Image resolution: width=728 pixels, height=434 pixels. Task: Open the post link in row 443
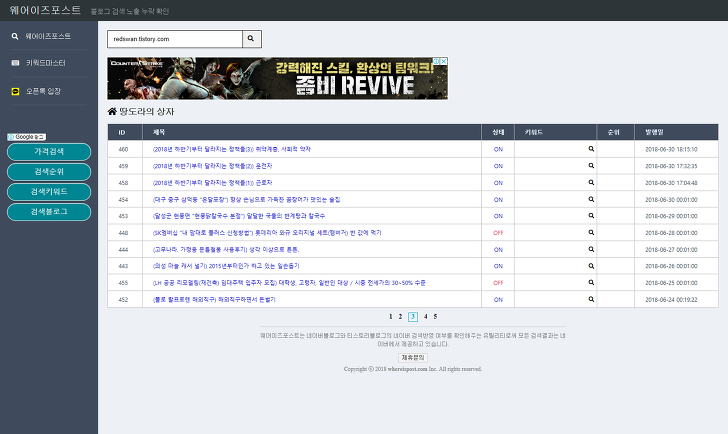coord(226,266)
